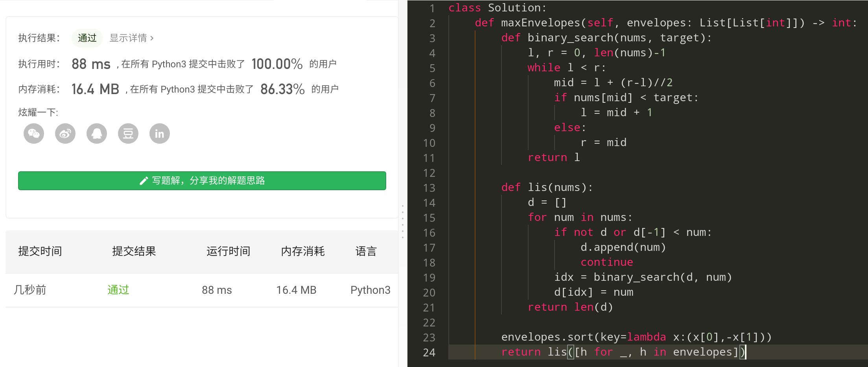This screenshot has width=868, height=367.
Task: Click the 100.00% runtime percentile value
Action: click(x=277, y=64)
